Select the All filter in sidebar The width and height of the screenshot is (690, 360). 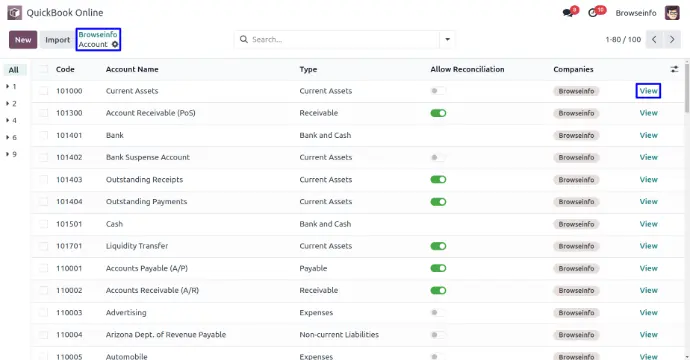[x=15, y=70]
